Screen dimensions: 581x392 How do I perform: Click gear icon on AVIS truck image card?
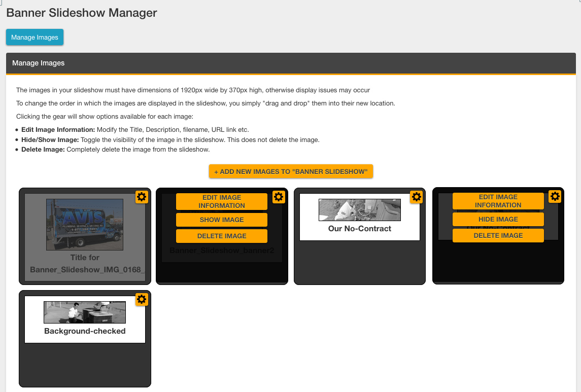(142, 197)
